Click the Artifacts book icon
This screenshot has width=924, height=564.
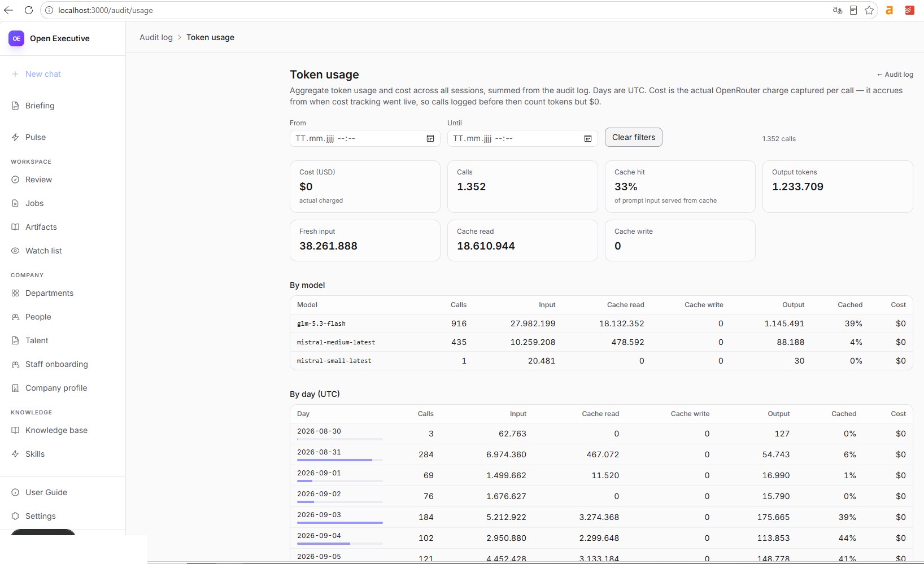pos(15,227)
